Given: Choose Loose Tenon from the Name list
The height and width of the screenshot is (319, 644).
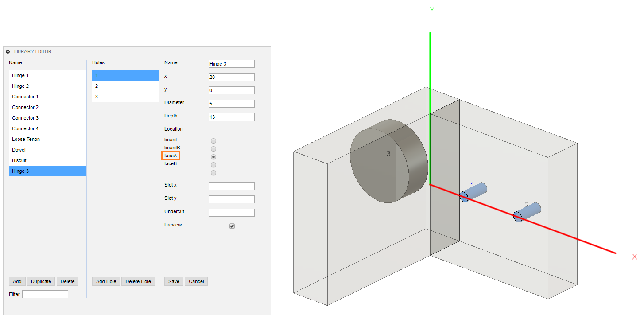Looking at the screenshot, I should (26, 139).
